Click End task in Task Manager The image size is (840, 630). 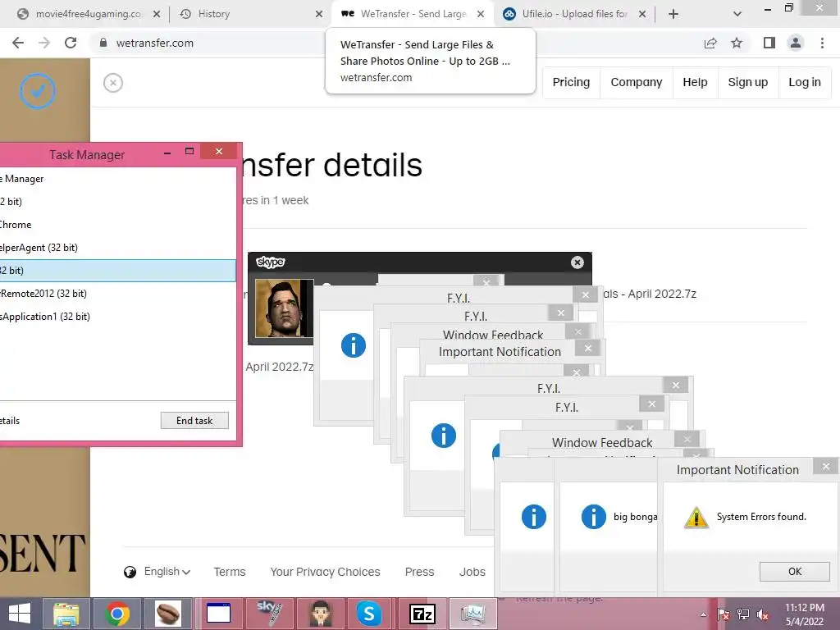point(194,421)
